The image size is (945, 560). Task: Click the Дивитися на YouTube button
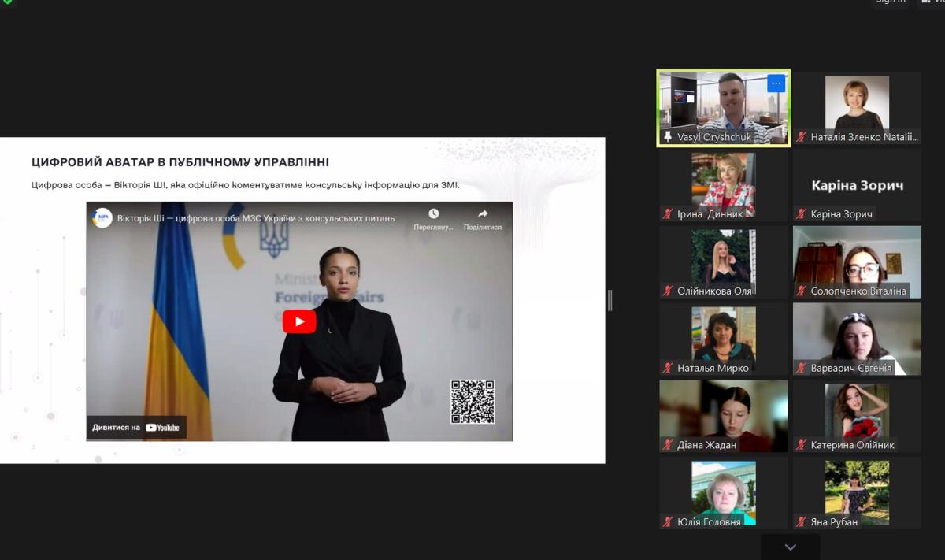[136, 428]
